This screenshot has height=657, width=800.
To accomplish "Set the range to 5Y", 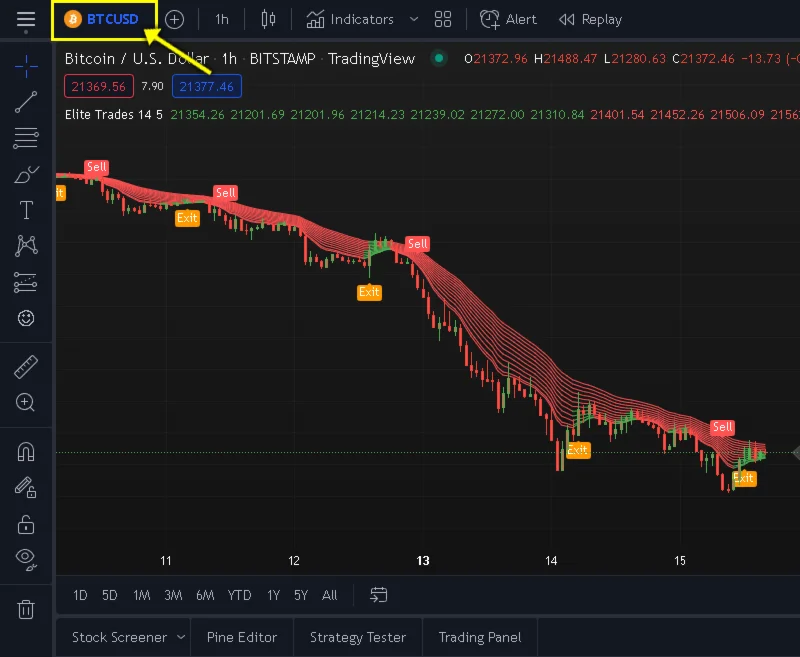I will pyautogui.click(x=301, y=595).
